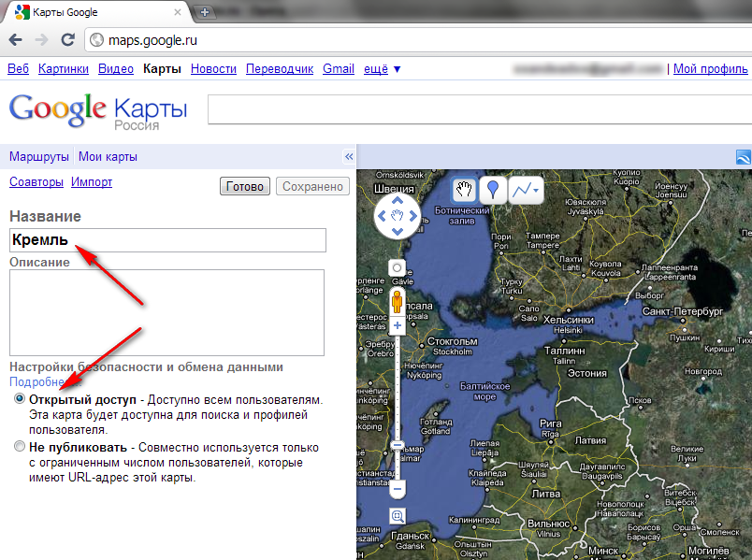Click the Название field containing Кремль
The width and height of the screenshot is (752, 560).
(167, 240)
